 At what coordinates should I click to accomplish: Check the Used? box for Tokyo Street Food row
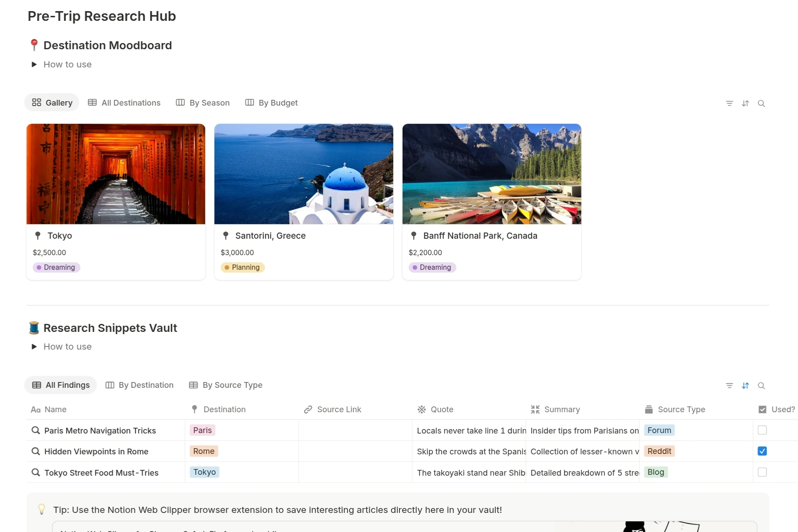click(x=762, y=472)
